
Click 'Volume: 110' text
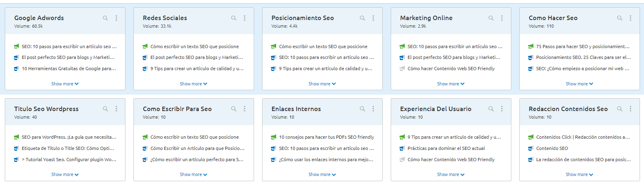tap(541, 26)
